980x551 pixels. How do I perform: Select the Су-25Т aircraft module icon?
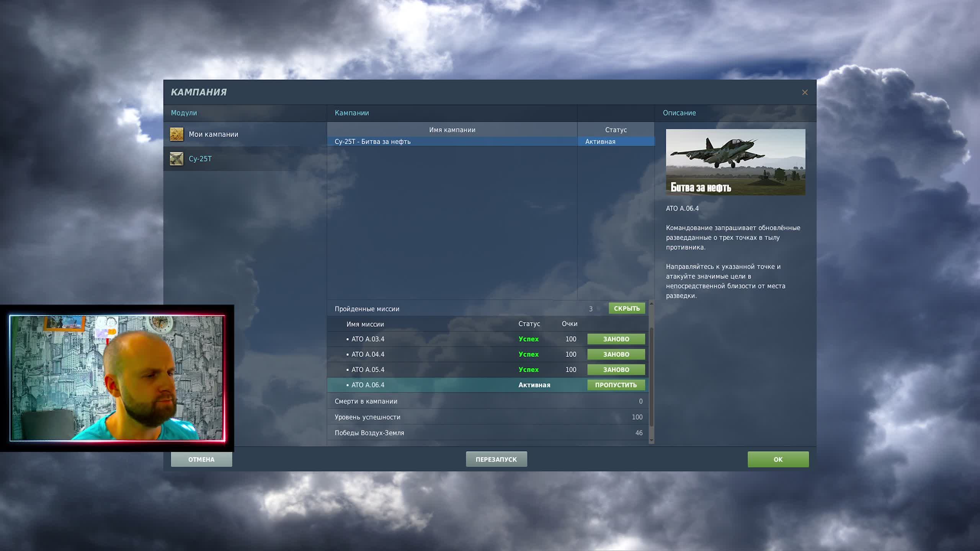click(x=177, y=159)
